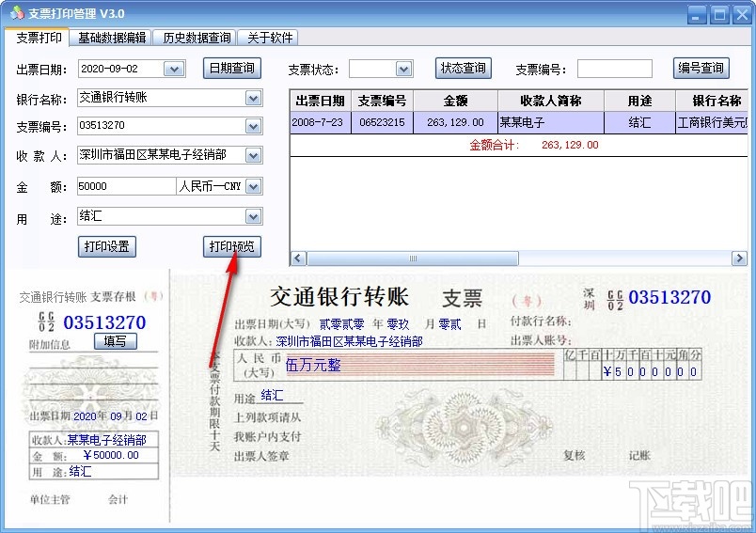Open 打印设置 print settings
Screen dimensions: 756x533
[x=107, y=246]
